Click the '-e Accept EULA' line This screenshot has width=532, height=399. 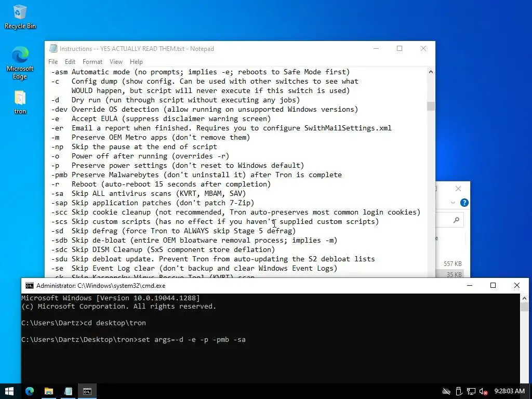click(x=161, y=119)
